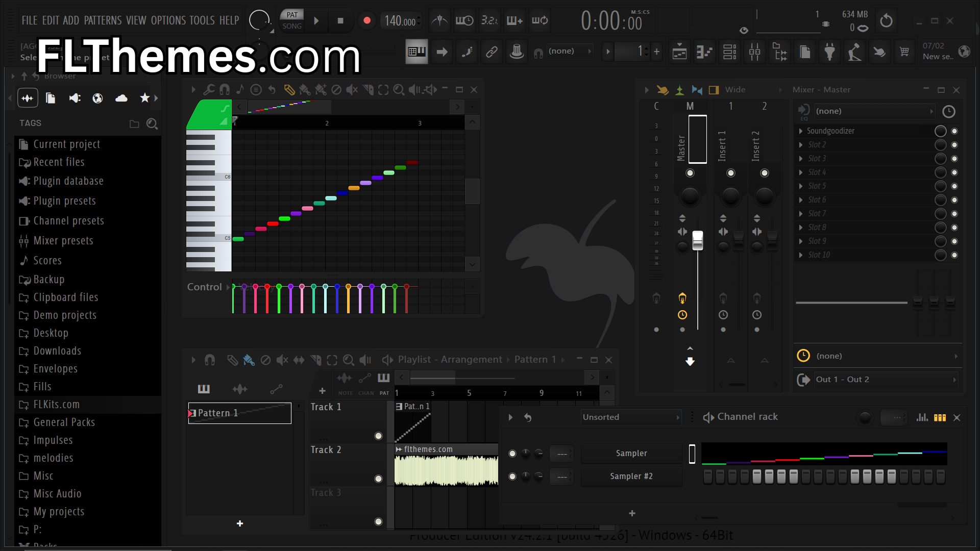Click the tempo field showing 140.000
Image resolution: width=980 pixels, height=551 pixels.
pyautogui.click(x=400, y=21)
